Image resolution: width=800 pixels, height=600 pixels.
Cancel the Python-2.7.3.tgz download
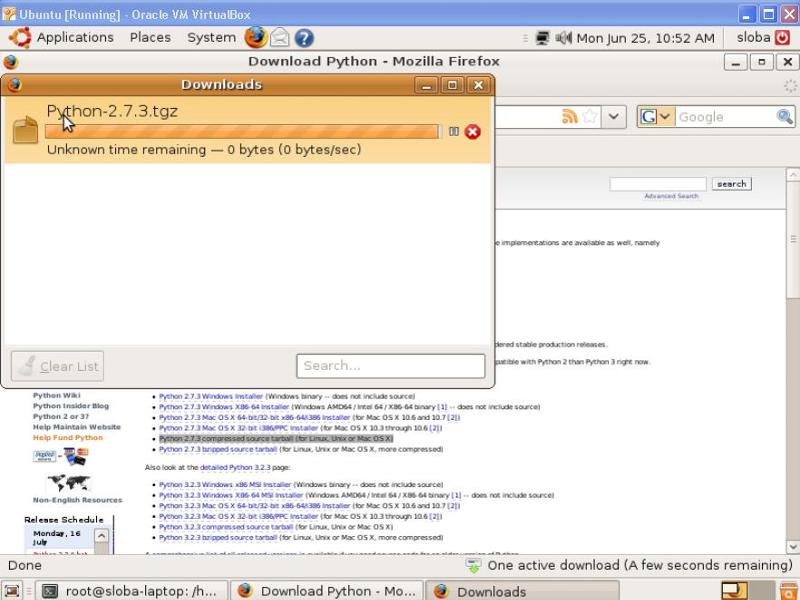[472, 132]
